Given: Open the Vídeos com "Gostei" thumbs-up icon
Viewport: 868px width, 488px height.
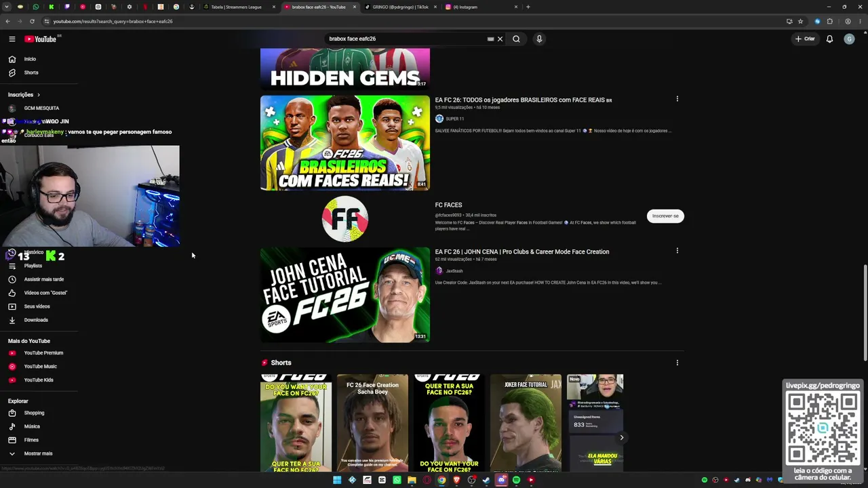Looking at the screenshot, I should coord(12,293).
